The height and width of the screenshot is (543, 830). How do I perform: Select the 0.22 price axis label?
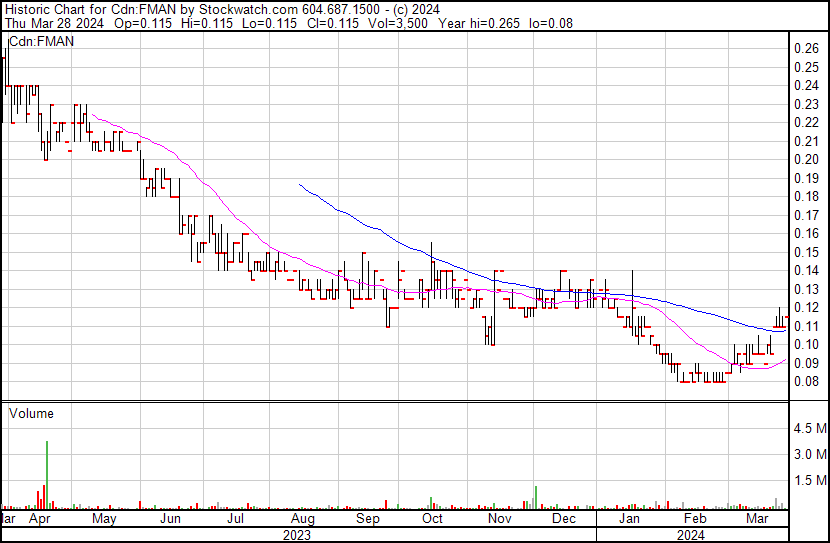(x=806, y=122)
